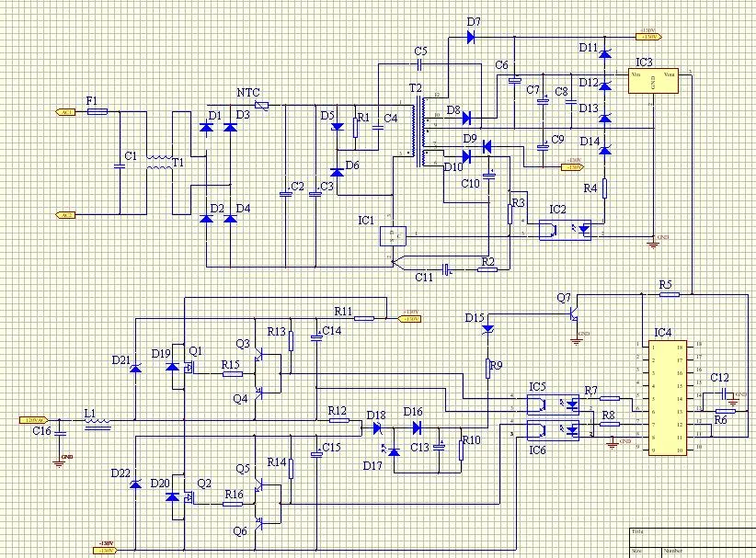The width and height of the screenshot is (756, 558).
Task: Click the Q7 transistor symbol
Action: (x=573, y=314)
